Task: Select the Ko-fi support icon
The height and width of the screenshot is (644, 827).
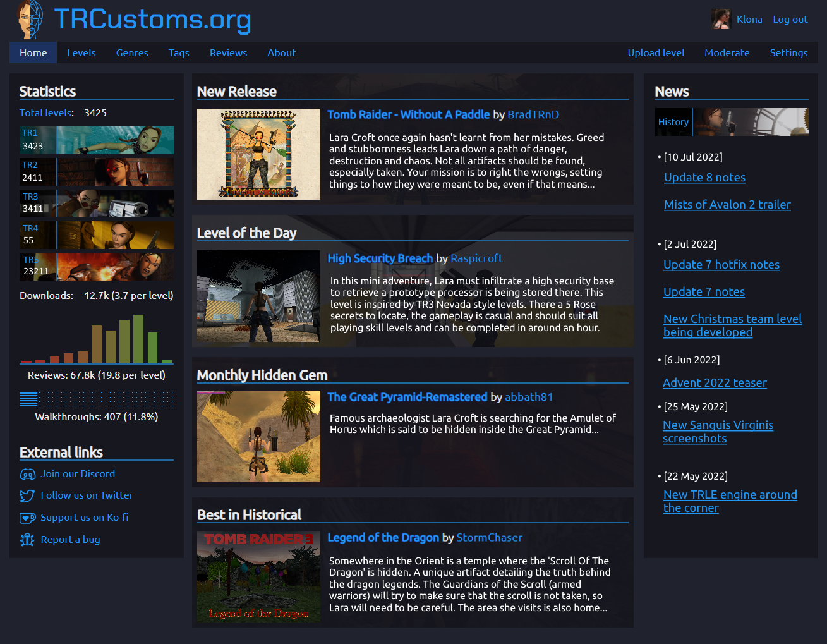Action: point(28,518)
